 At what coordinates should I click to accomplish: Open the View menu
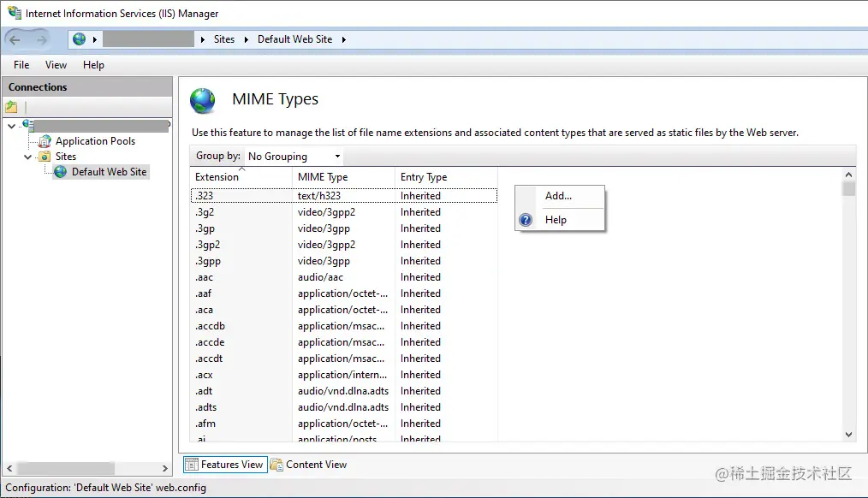tap(56, 65)
